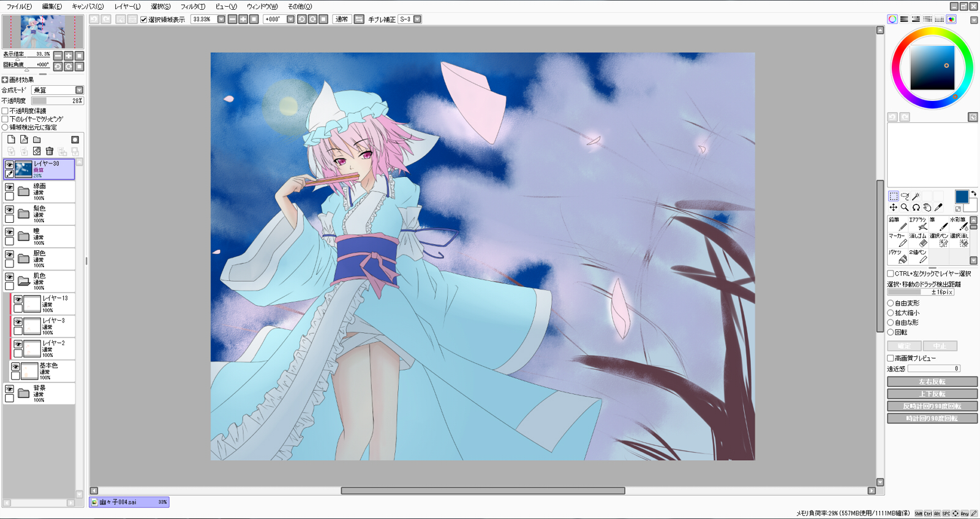Open the color panel options arrow
The image size is (980, 519).
coord(974,20)
